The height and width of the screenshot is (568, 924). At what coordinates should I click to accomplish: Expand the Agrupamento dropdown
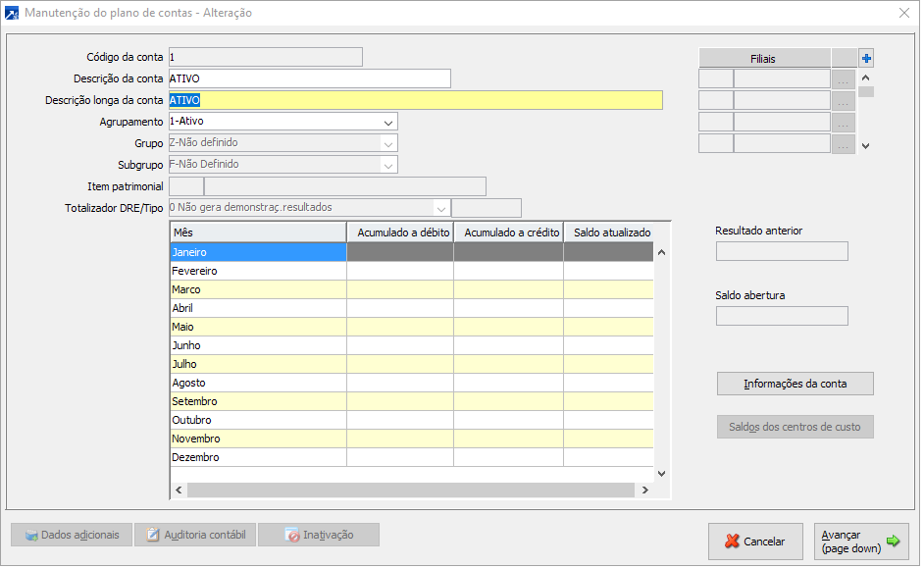389,122
